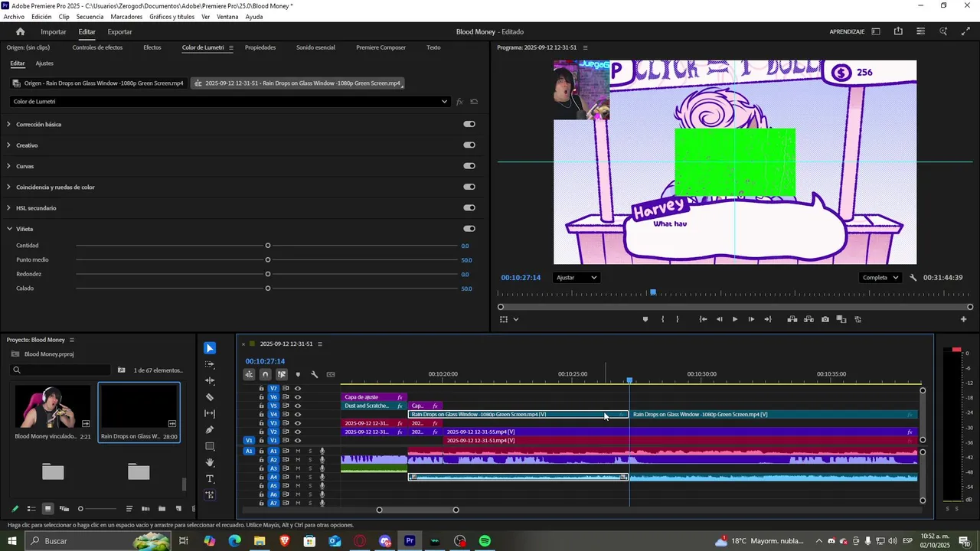Select the Hand tool
This screenshot has height=551, width=980.
pos(210,462)
